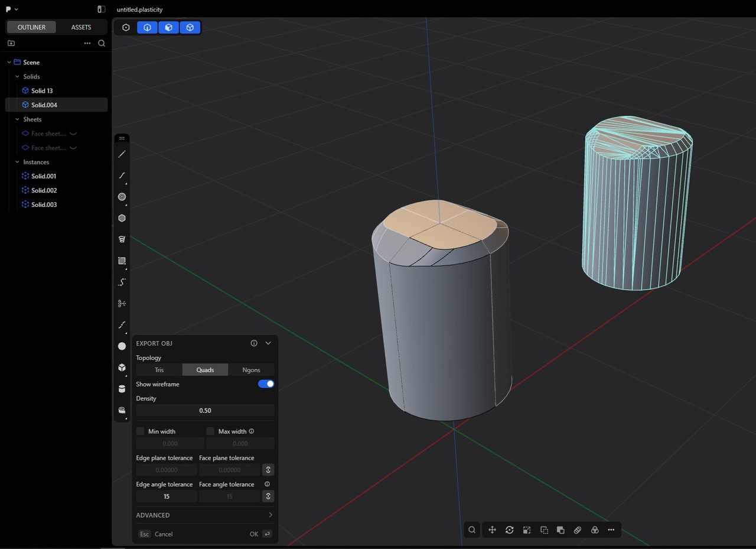Select Ngons topology option

click(x=251, y=370)
